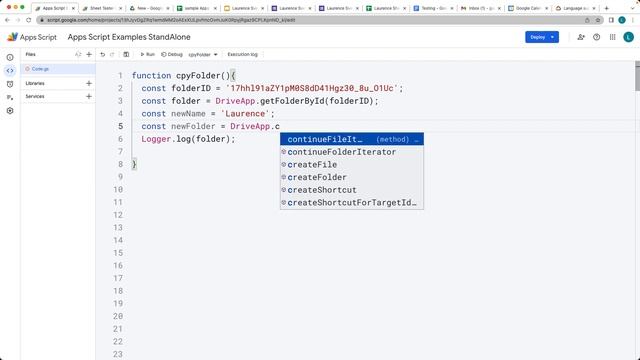Place cursor on the Logger.log(folder) line

point(188,139)
